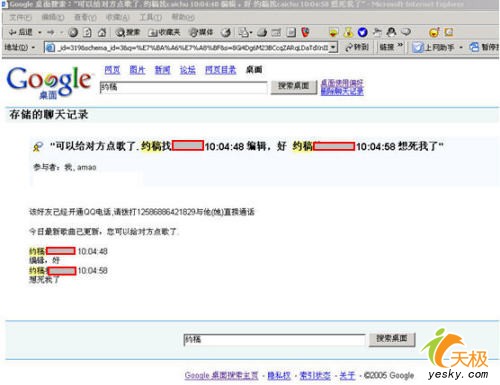Click the Mail icon in toolbar

pos(244,32)
